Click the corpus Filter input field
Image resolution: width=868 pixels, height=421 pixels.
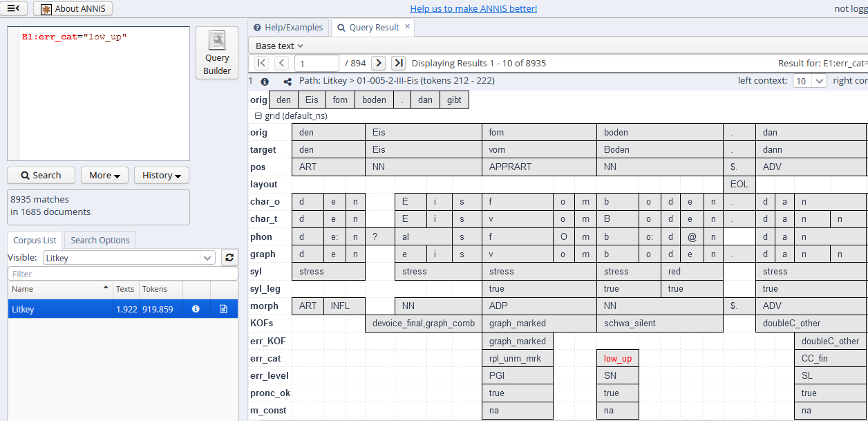tap(122, 274)
